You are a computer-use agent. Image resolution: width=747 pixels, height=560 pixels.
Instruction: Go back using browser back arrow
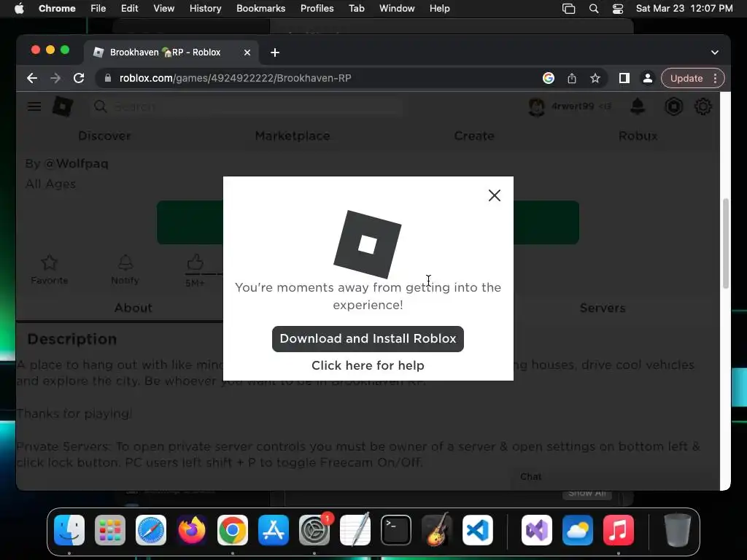[x=32, y=78]
